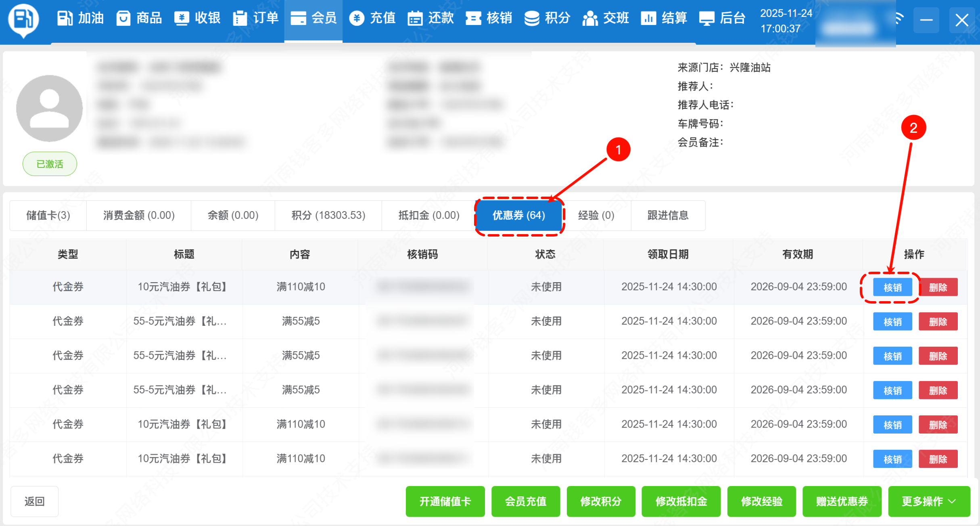980x526 pixels.
Task: Open the 结算 settlement module
Action: pyautogui.click(x=664, y=18)
